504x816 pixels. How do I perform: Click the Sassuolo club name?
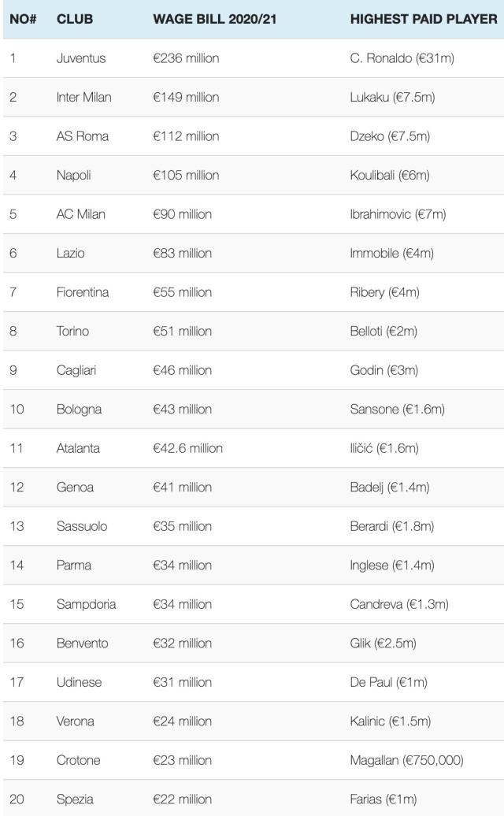pyautogui.click(x=82, y=526)
